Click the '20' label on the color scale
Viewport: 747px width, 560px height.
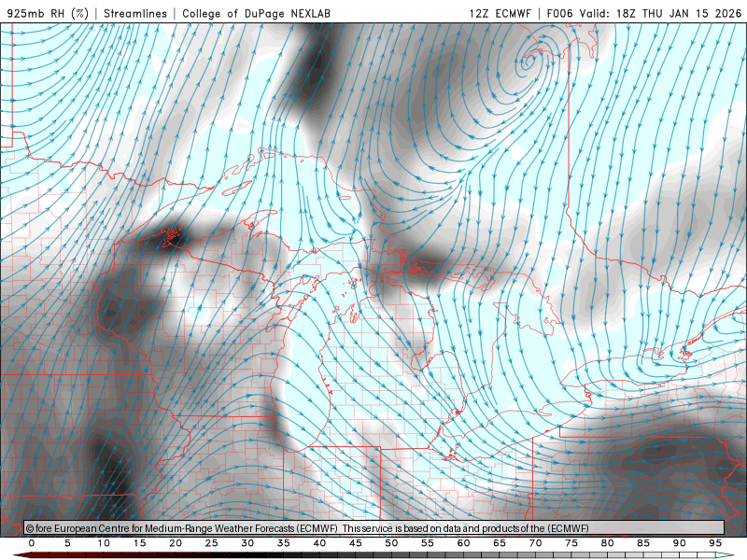[x=176, y=543]
